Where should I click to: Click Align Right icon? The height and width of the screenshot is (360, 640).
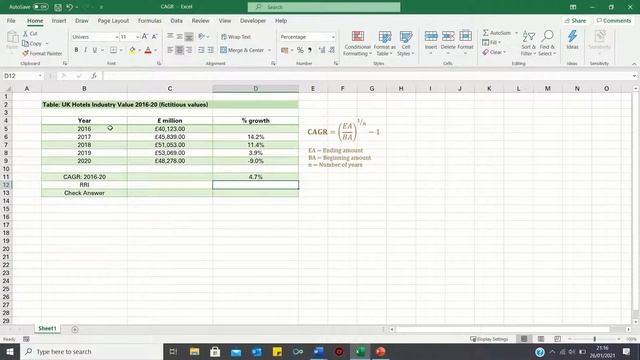pyautogui.click(x=189, y=50)
